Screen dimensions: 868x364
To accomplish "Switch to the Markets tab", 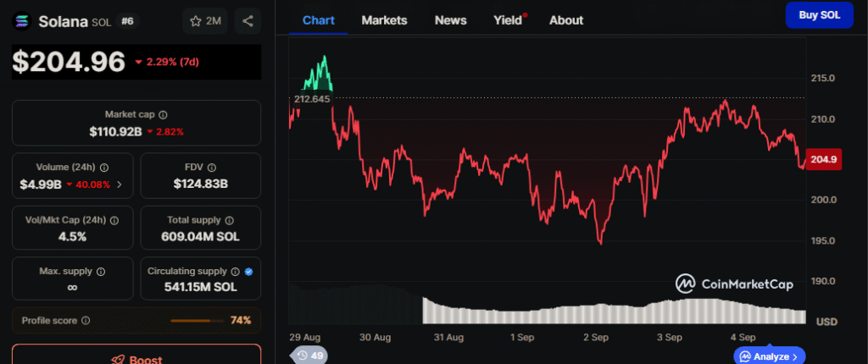I will (x=384, y=19).
